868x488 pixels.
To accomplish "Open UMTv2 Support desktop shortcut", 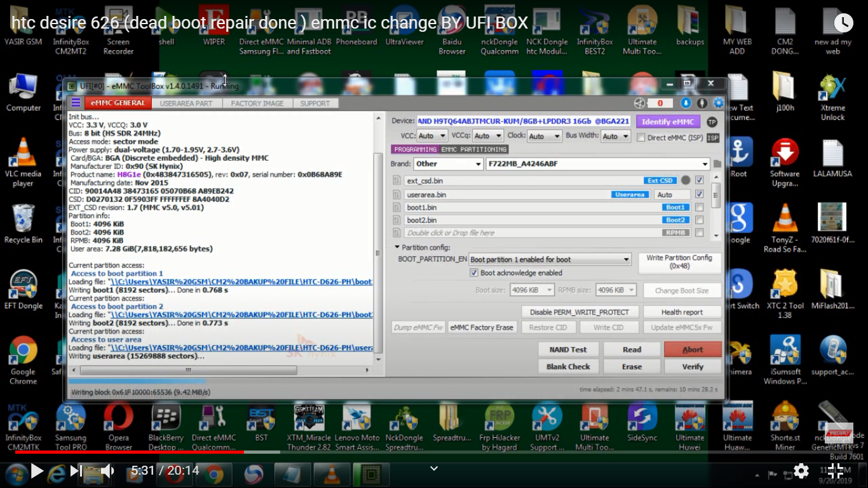I will (x=546, y=427).
